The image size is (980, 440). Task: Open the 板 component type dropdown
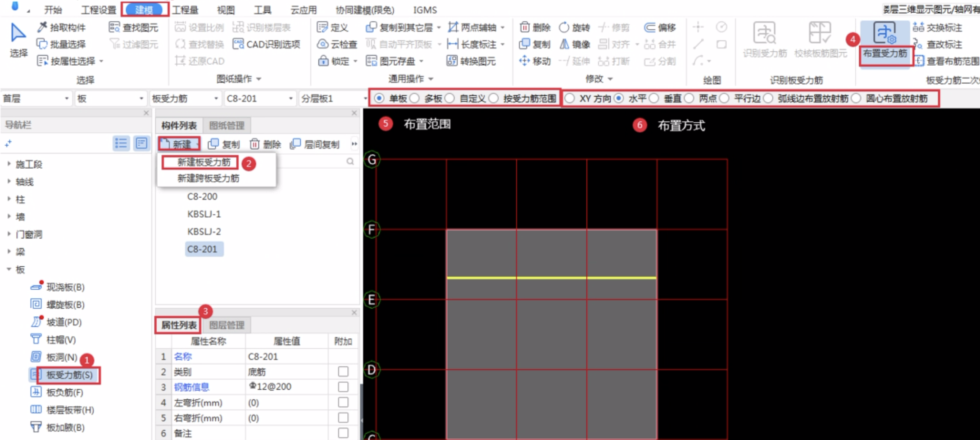(x=111, y=99)
